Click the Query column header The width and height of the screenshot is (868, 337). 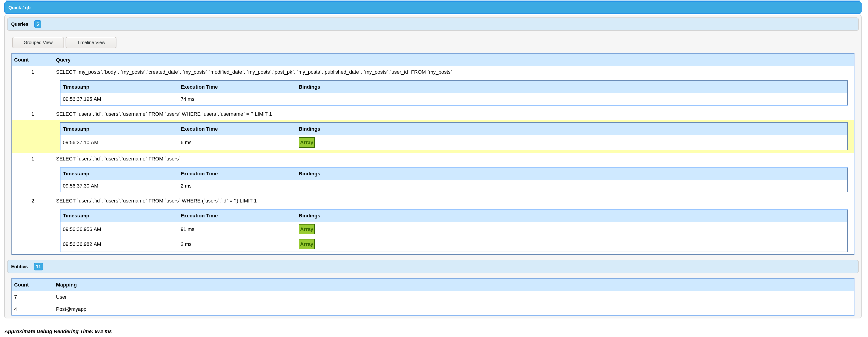pos(63,60)
